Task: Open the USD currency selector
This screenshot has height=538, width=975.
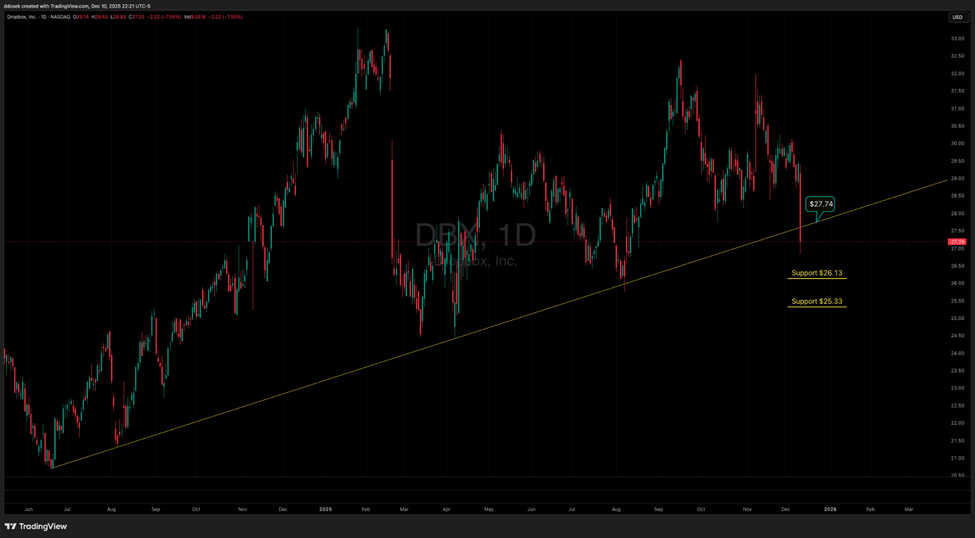Action: [957, 17]
